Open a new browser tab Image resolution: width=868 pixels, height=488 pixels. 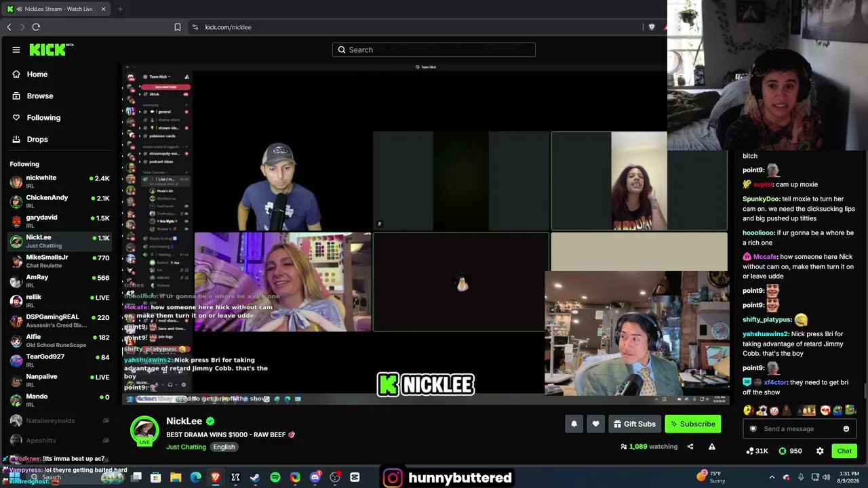point(120,9)
